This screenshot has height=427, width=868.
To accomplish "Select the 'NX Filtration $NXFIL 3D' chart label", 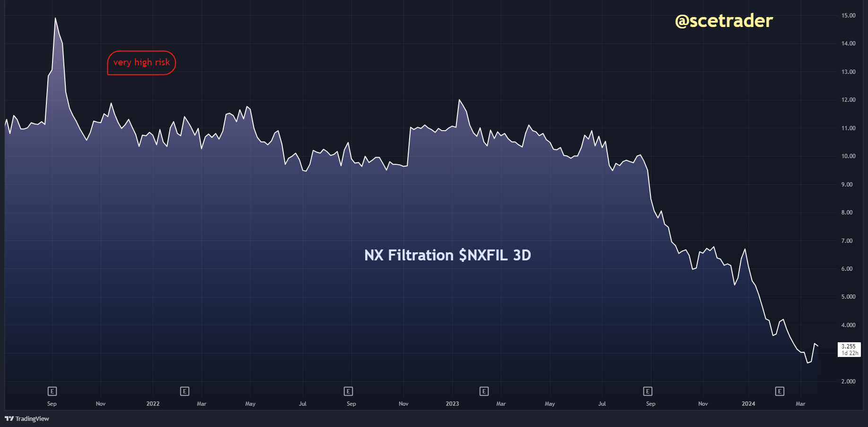I will [x=447, y=255].
